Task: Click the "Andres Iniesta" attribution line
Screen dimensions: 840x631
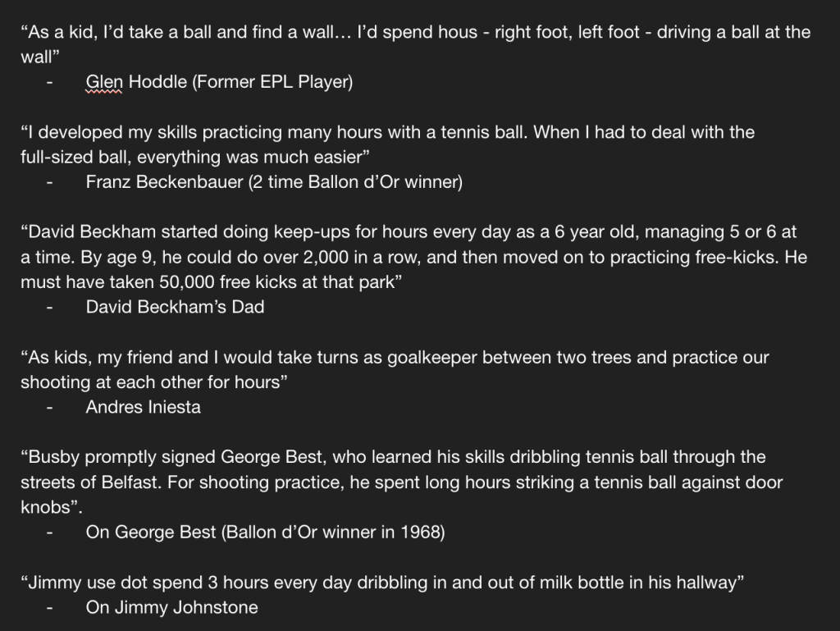Action: [x=143, y=407]
